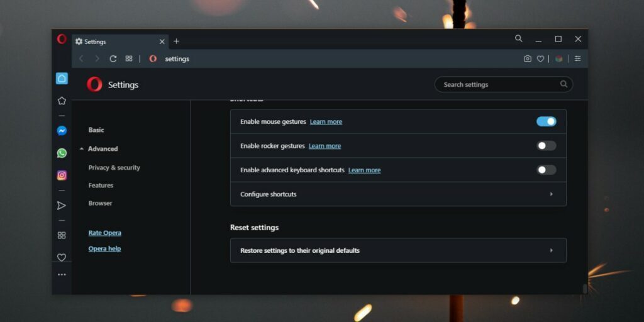Expand Restore settings to original defaults
This screenshot has height=322, width=644.
pyautogui.click(x=398, y=250)
